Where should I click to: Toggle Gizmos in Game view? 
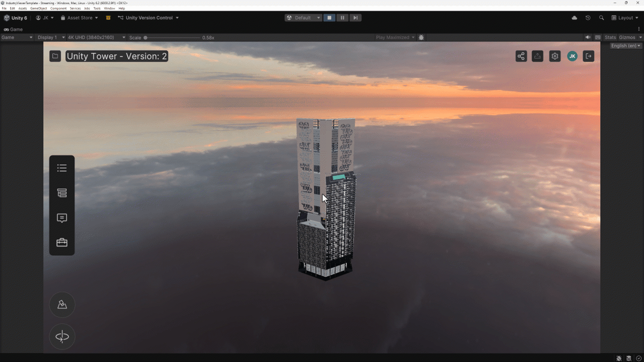coord(627,37)
